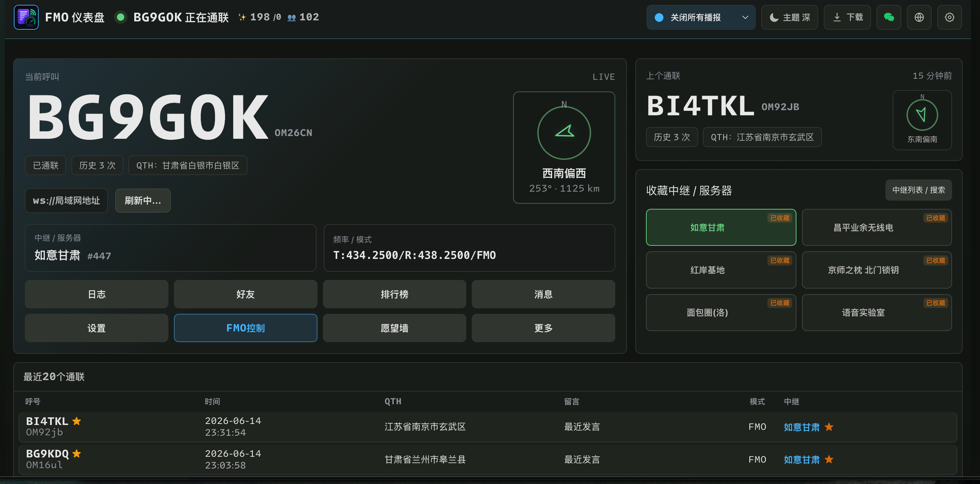
Task: Click the BI4TKL previous contact callsign
Action: pyautogui.click(x=700, y=105)
